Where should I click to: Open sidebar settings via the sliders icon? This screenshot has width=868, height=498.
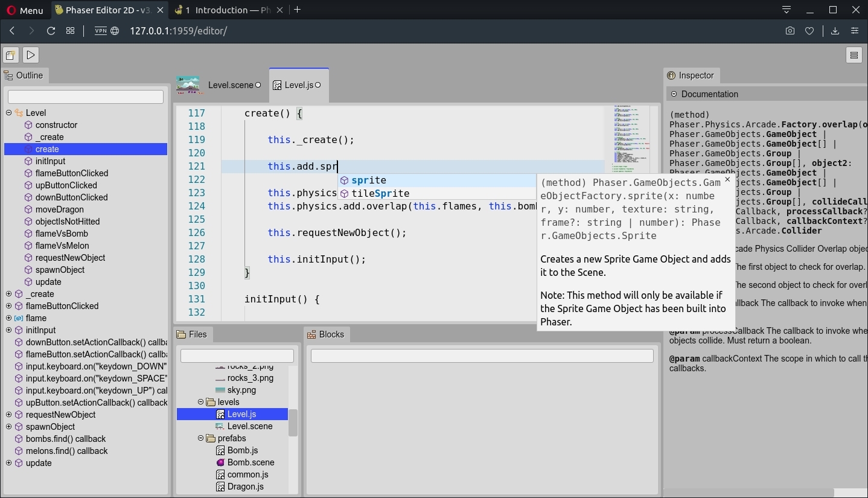click(x=855, y=31)
